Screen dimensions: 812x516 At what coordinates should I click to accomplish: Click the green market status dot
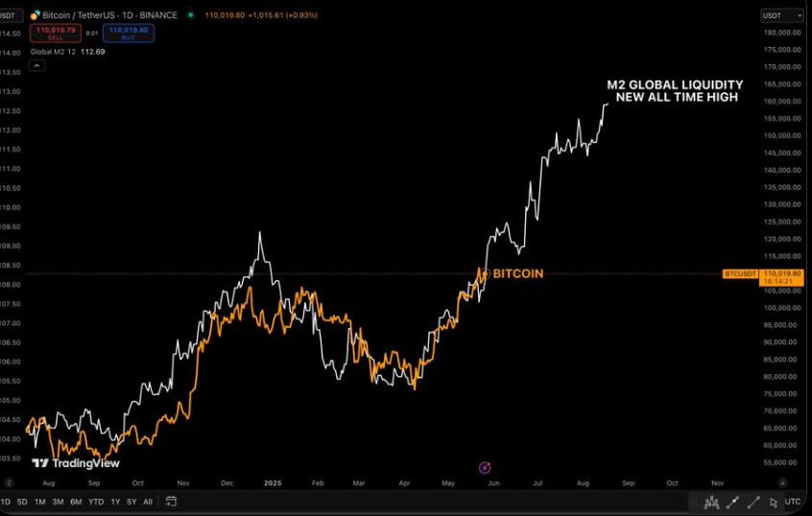191,15
